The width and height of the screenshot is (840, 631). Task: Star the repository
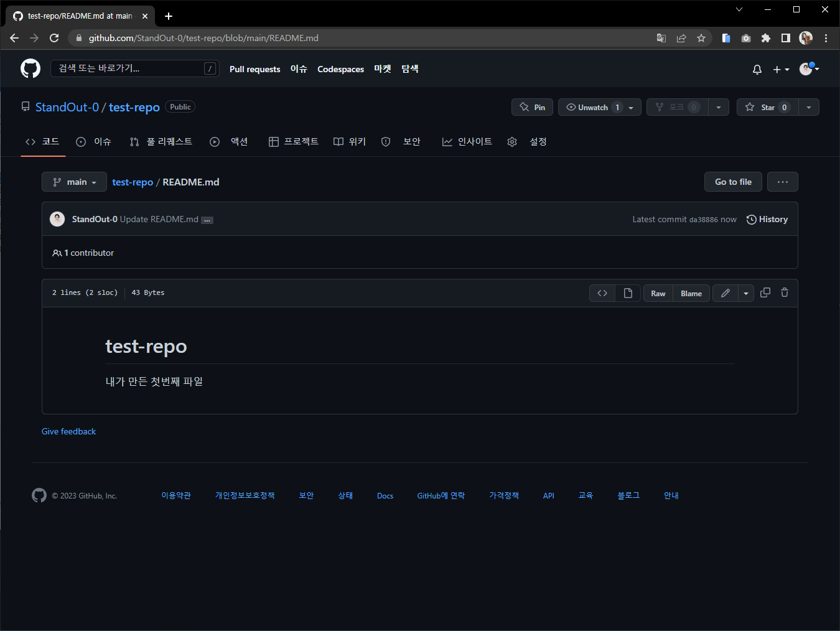click(x=767, y=107)
